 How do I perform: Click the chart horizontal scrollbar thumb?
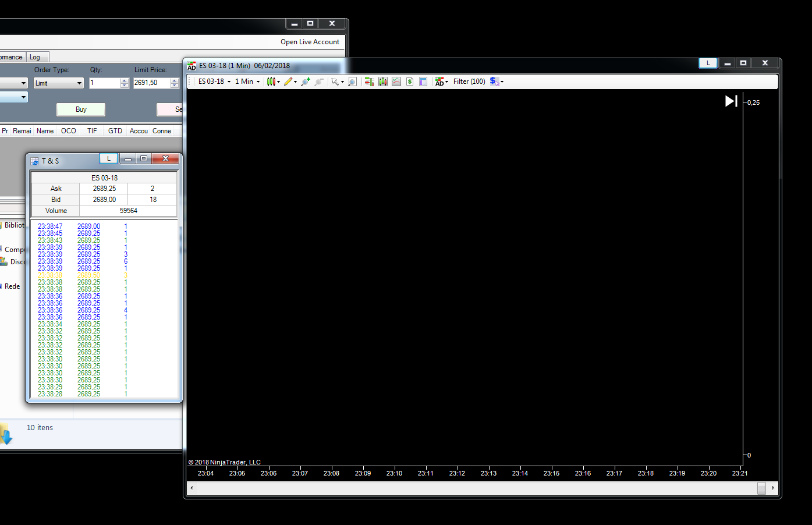click(761, 488)
